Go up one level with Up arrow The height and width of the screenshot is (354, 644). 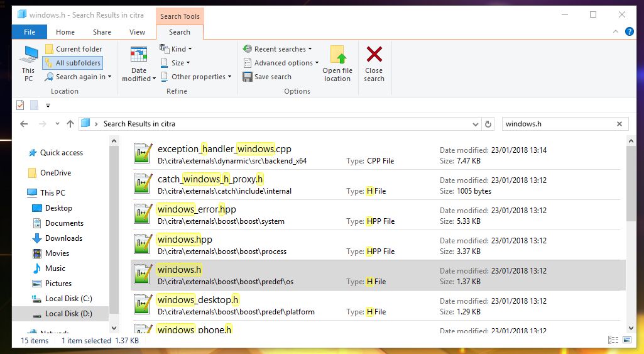[70, 124]
